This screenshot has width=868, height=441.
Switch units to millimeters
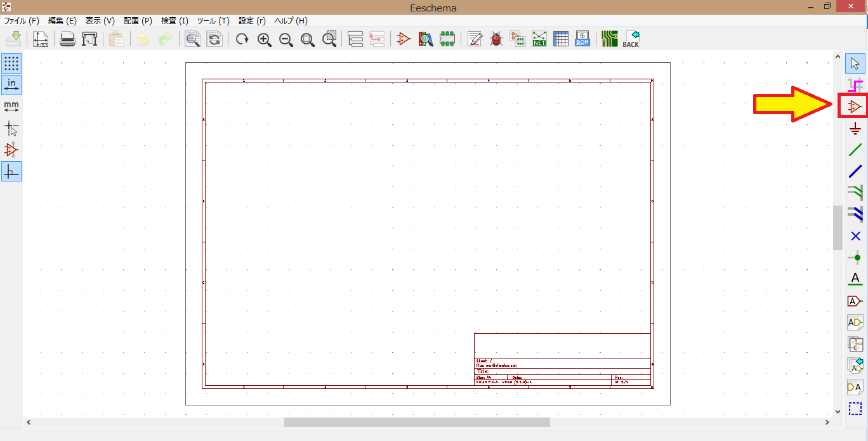point(11,107)
